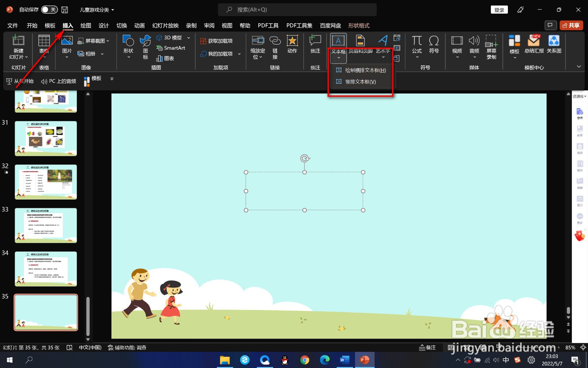The width and height of the screenshot is (588, 368).
Task: Click the 辅助功能: 调查 accessibility status
Action: tap(127, 347)
